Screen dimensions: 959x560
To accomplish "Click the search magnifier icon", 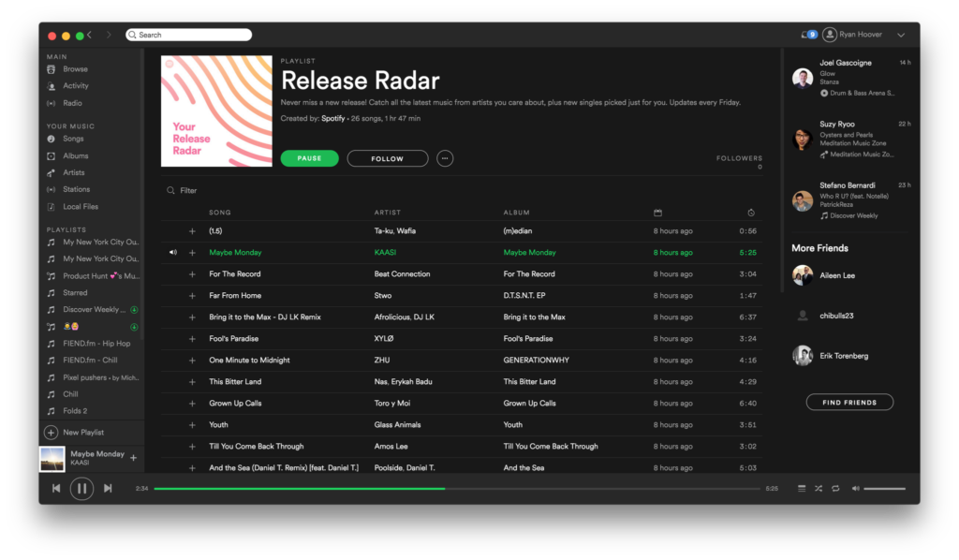I will [x=133, y=33].
